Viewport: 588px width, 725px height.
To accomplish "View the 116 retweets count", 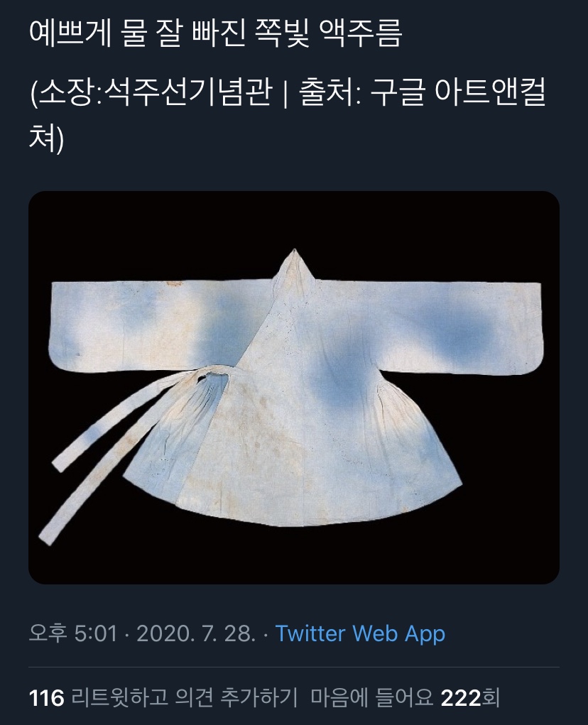I will 46,698.
